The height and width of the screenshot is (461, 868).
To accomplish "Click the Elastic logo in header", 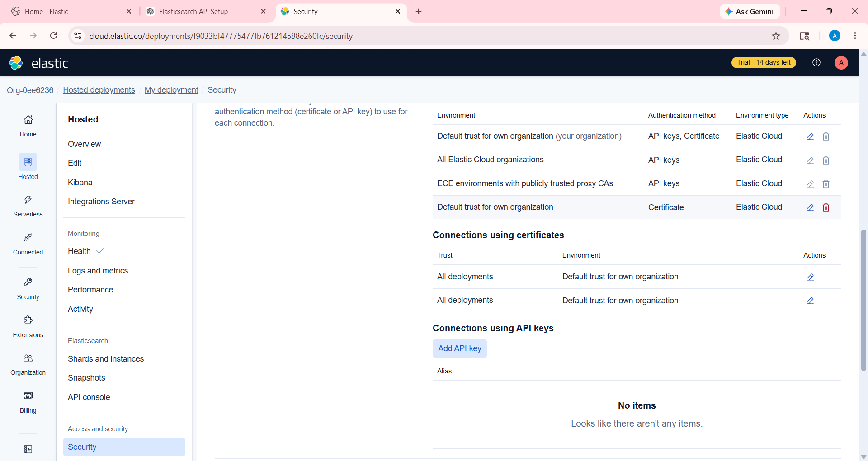I will [x=38, y=63].
